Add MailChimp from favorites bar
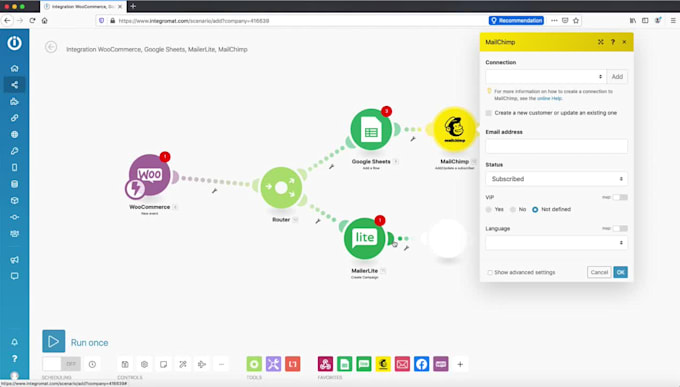680x387 pixels. pyautogui.click(x=383, y=364)
